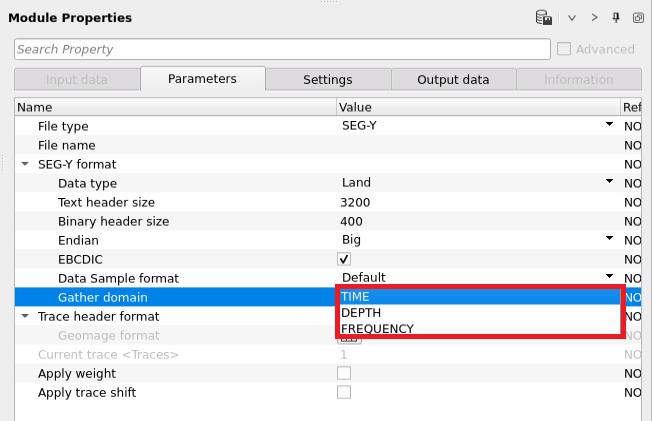
Task: Switch to the Settings tab
Action: (327, 80)
